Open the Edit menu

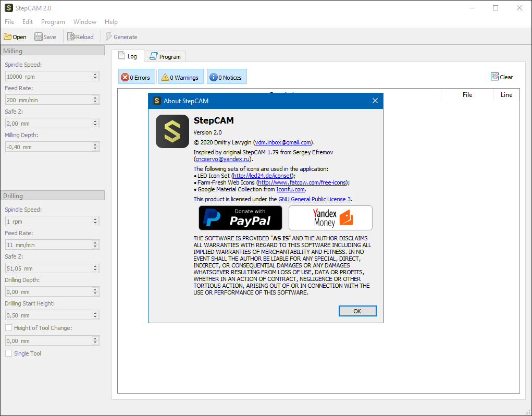pos(28,22)
